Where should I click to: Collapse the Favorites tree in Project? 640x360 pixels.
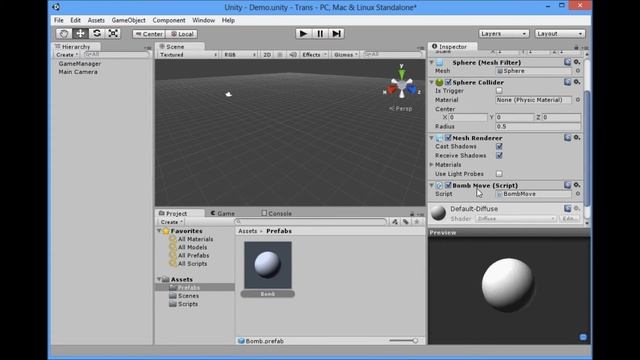click(x=159, y=231)
